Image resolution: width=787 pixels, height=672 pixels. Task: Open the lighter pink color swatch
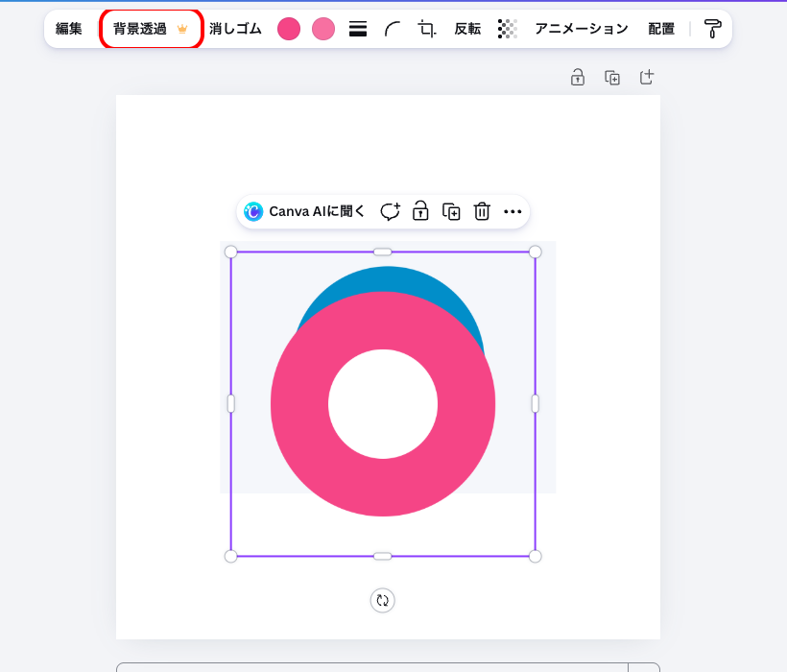click(x=323, y=29)
